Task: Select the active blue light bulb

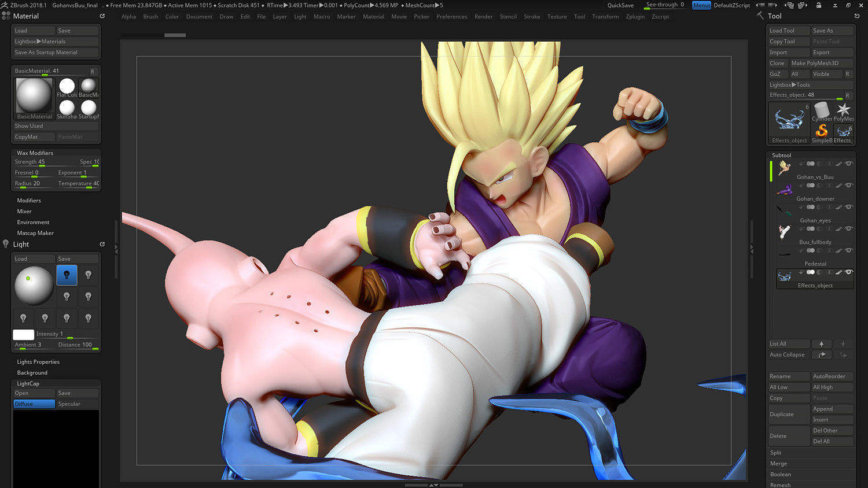Action: pyautogui.click(x=67, y=275)
